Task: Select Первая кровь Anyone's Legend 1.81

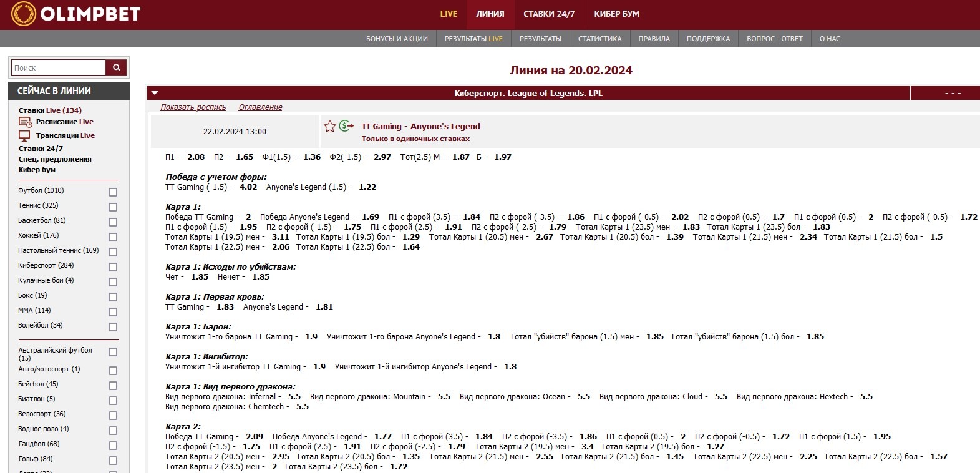Action: (324, 307)
